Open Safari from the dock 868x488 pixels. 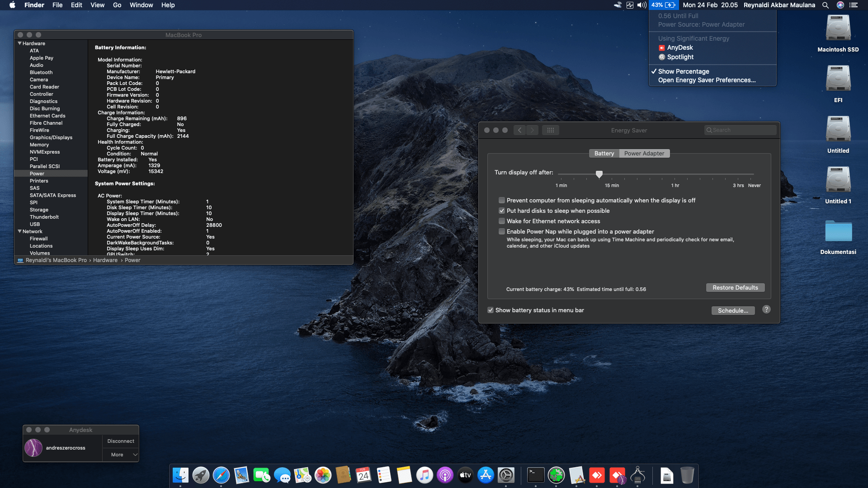point(221,475)
